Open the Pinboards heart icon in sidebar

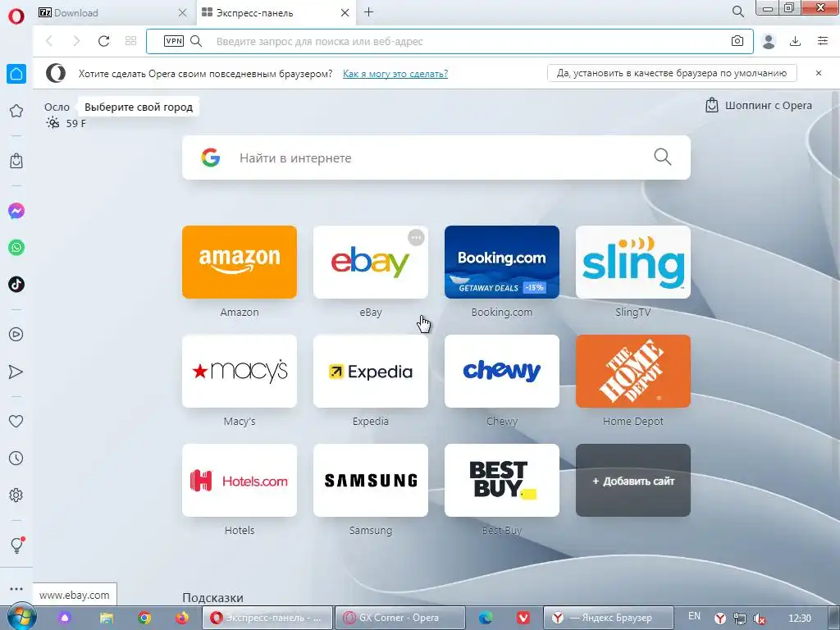(16, 422)
